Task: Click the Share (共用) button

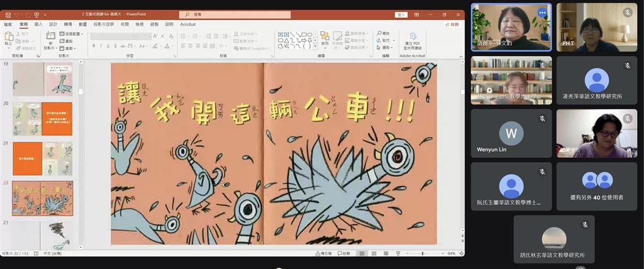Action: click(x=452, y=25)
